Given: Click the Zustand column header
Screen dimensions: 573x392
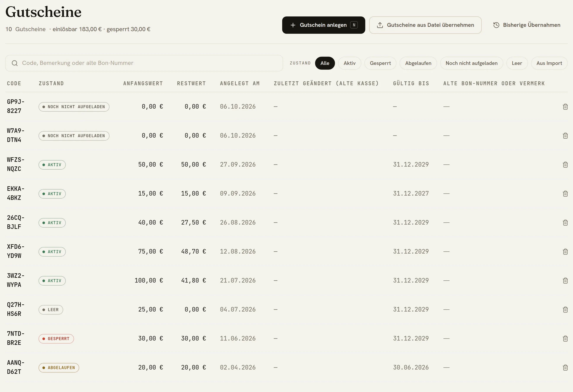Looking at the screenshot, I should click(51, 83).
